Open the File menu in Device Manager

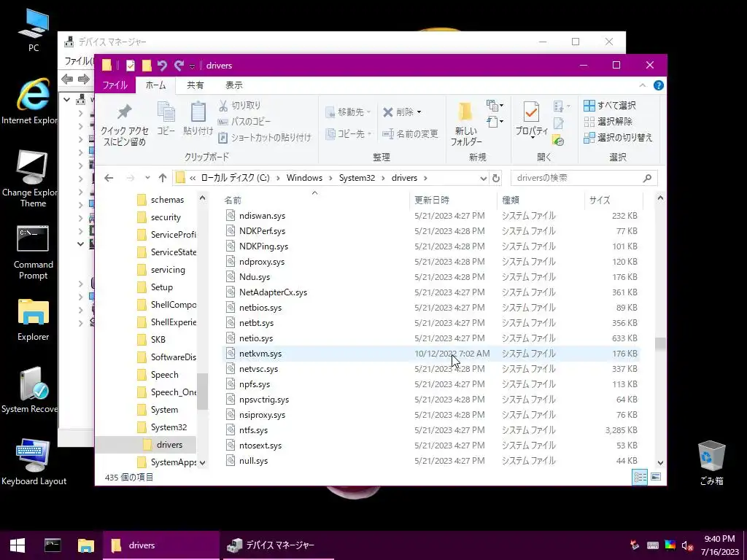tap(79, 61)
